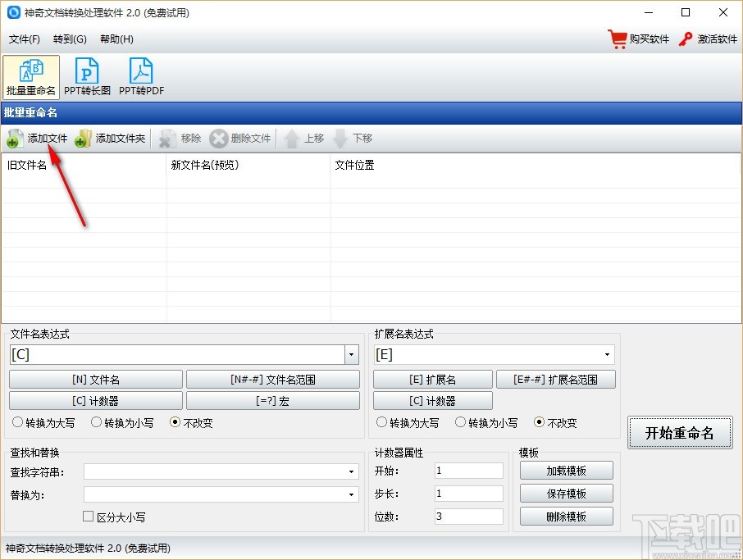Click the 扩展名表达式 text field

point(488,354)
